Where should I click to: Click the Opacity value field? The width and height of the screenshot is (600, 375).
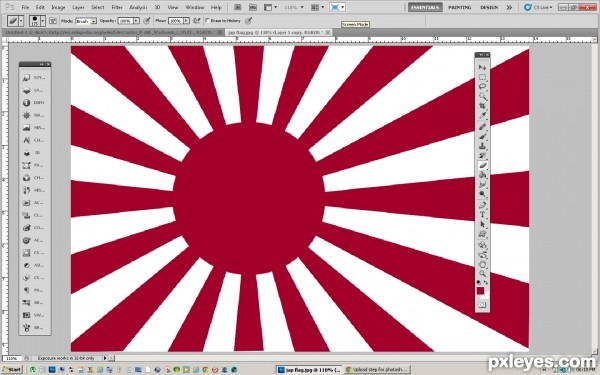click(x=126, y=21)
